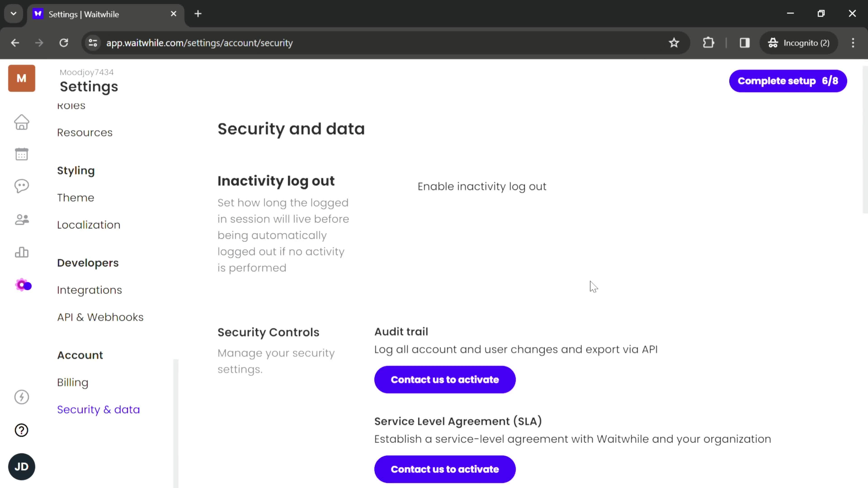The image size is (868, 488).
Task: Navigate to Roles settings section
Action: pyautogui.click(x=71, y=106)
